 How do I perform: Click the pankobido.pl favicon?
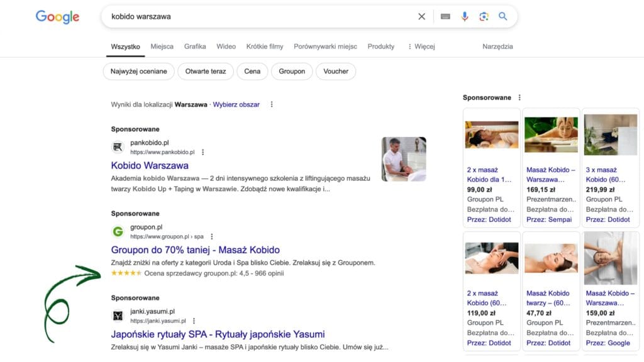pyautogui.click(x=117, y=146)
